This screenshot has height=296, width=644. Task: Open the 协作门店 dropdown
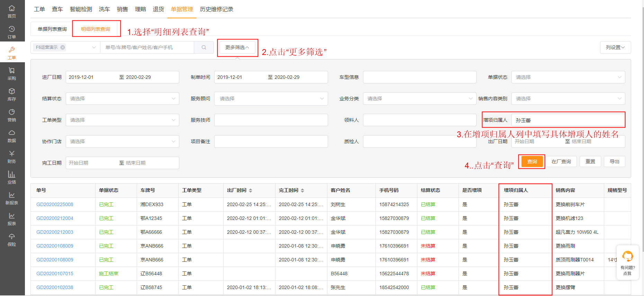point(123,141)
